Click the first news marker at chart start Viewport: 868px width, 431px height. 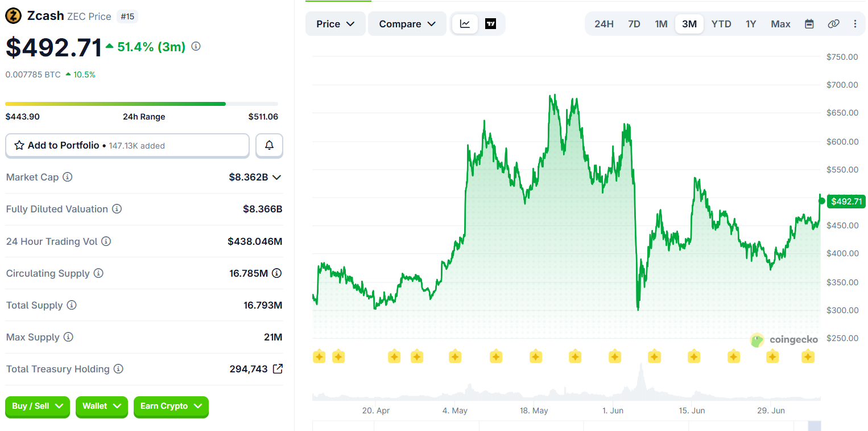tap(319, 357)
